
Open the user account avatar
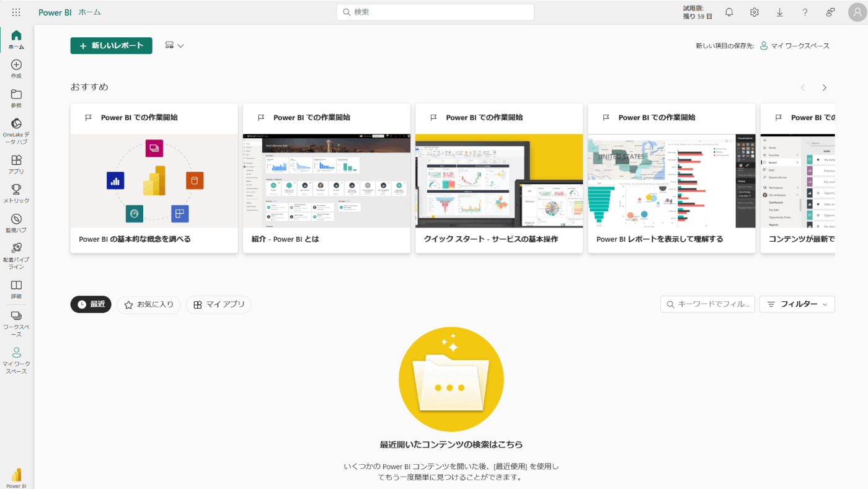click(x=857, y=12)
